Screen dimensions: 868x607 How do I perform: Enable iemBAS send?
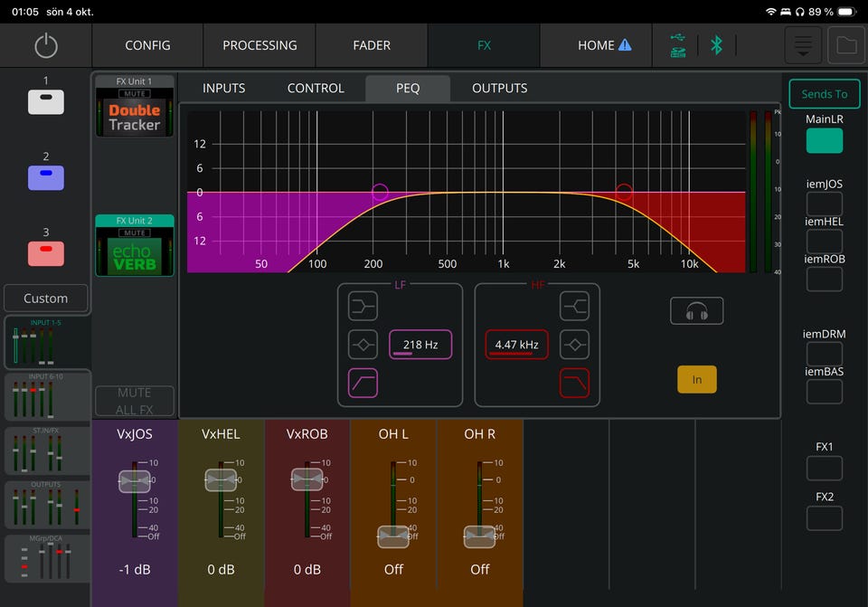pyautogui.click(x=825, y=392)
